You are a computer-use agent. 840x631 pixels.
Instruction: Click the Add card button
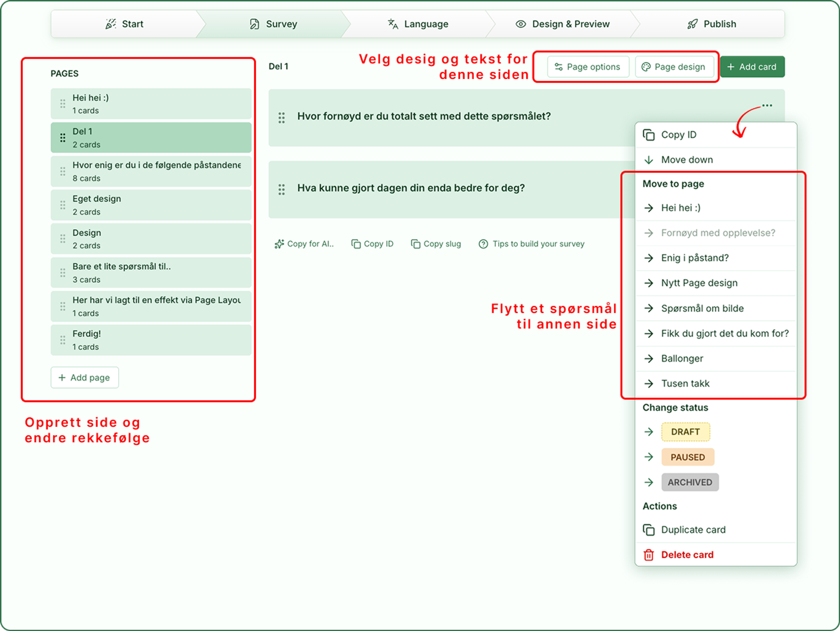tap(752, 67)
